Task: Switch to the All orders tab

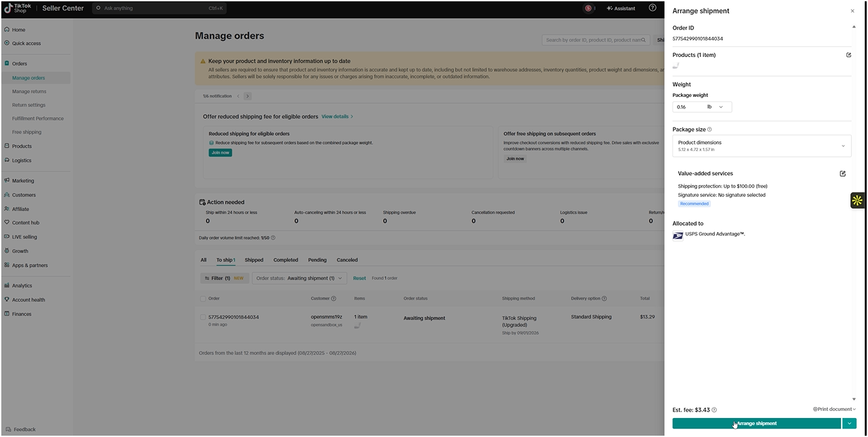Action: [x=203, y=260]
